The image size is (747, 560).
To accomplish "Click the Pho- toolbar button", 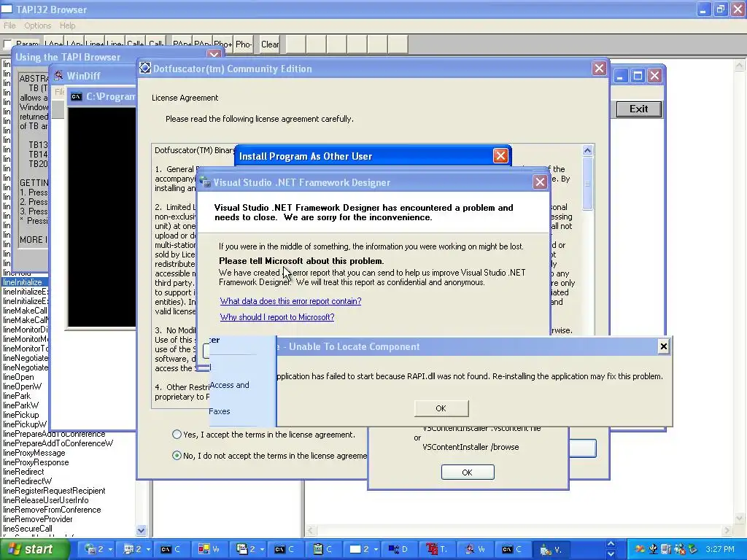I will click(243, 44).
